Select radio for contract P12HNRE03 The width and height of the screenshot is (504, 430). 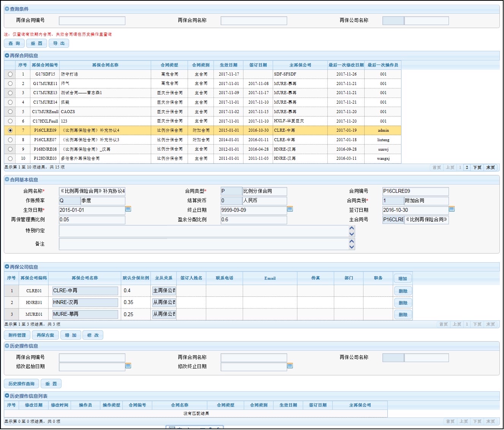[10, 159]
